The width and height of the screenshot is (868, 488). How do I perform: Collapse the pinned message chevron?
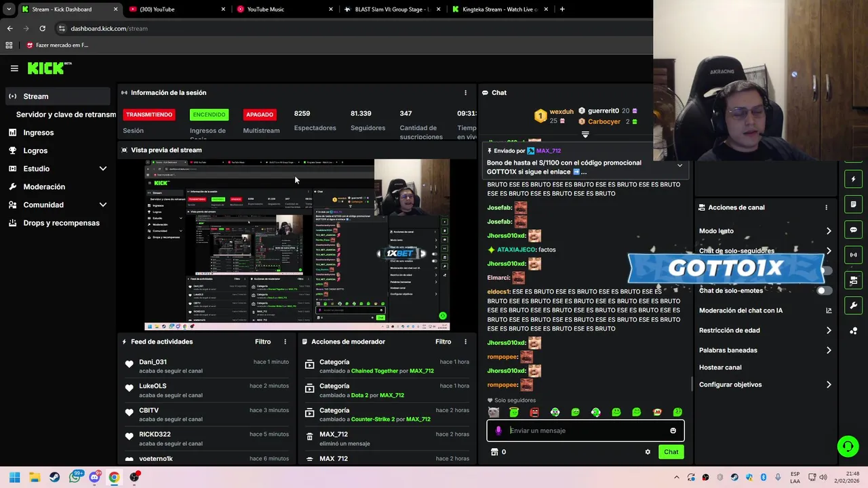(x=679, y=165)
